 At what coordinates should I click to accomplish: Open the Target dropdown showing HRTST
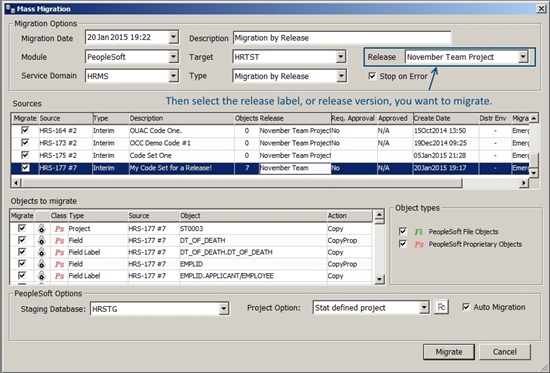click(341, 56)
